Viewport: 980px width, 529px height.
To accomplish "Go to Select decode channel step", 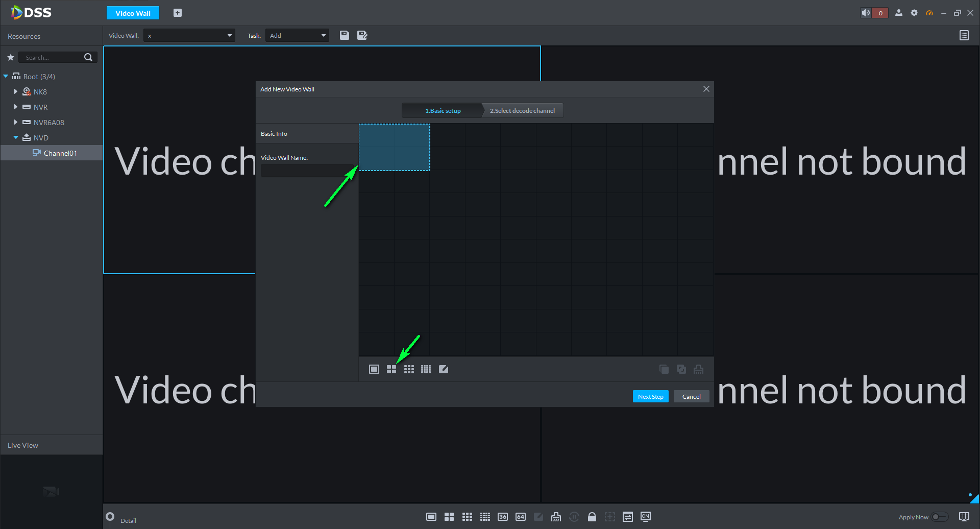I will pyautogui.click(x=522, y=111).
